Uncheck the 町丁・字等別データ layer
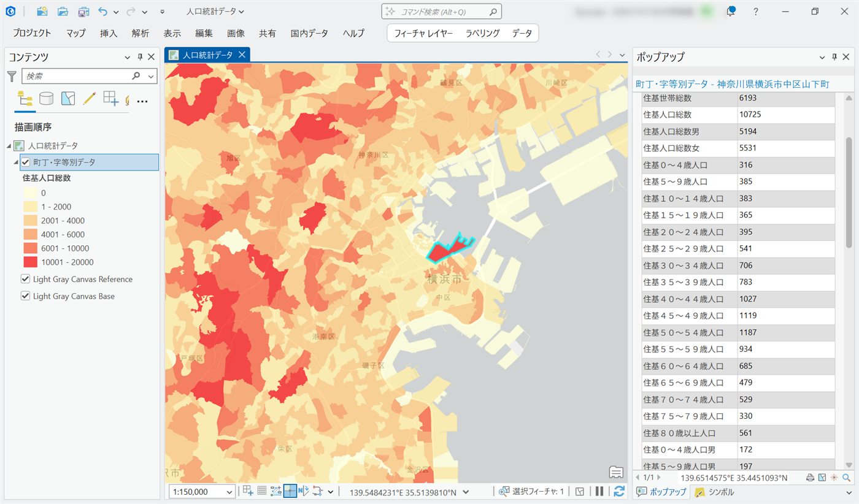This screenshot has width=859, height=504. 25,162
